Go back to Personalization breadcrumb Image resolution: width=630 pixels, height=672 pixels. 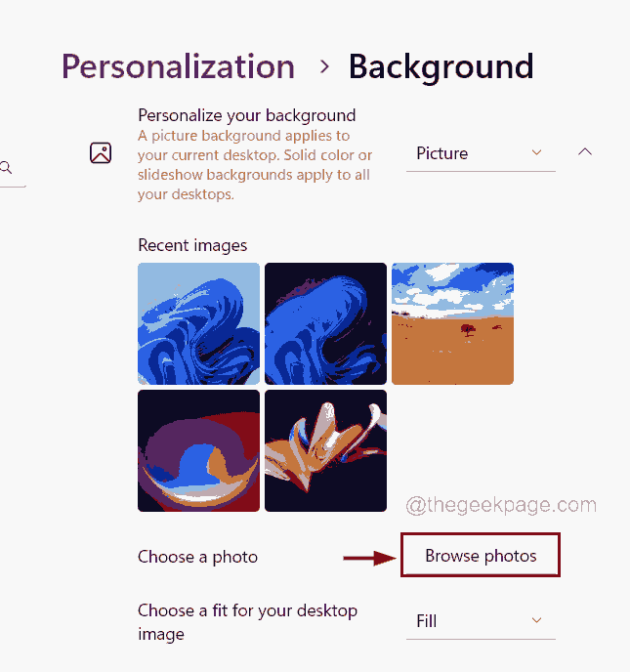pos(178,66)
